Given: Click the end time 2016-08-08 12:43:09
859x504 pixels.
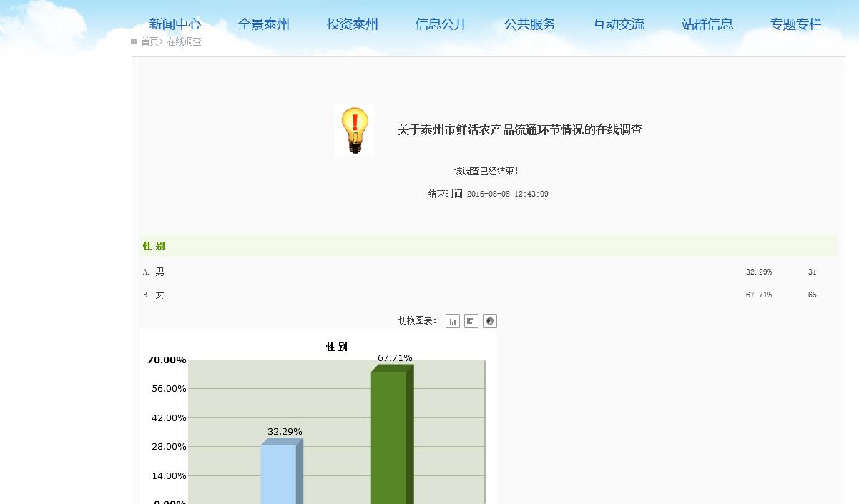Looking at the screenshot, I should [x=508, y=194].
